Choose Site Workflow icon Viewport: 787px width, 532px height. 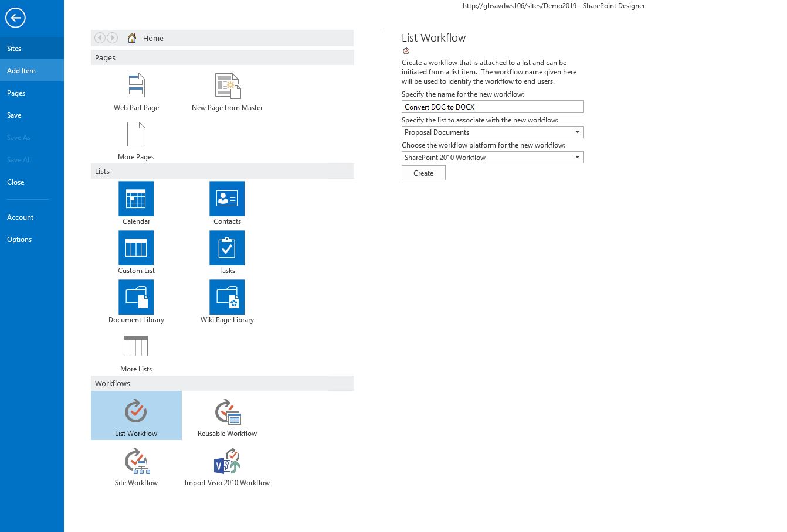(137, 462)
